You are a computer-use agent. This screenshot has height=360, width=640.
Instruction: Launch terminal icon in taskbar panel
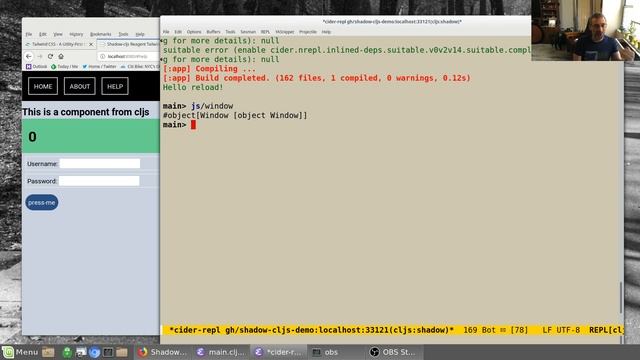(108, 352)
